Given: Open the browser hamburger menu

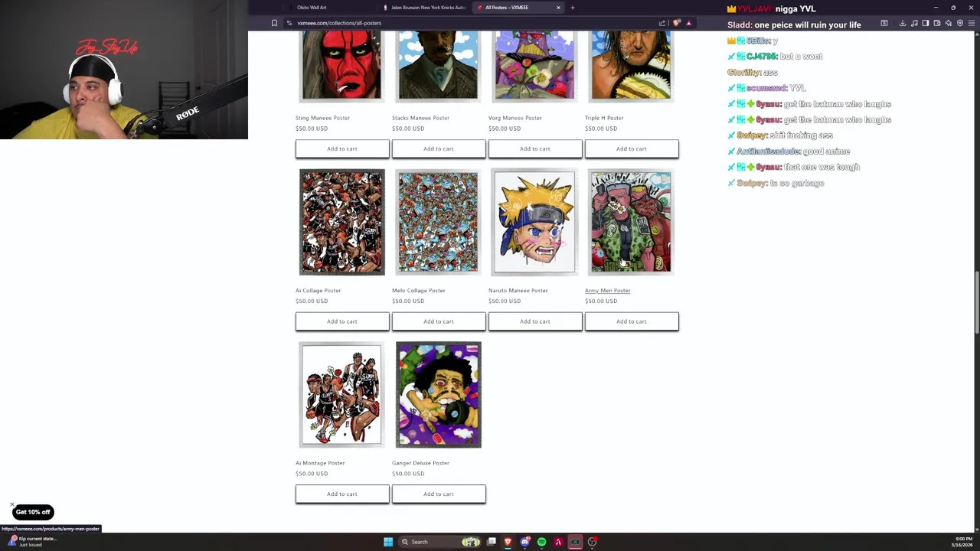Looking at the screenshot, I should (972, 23).
